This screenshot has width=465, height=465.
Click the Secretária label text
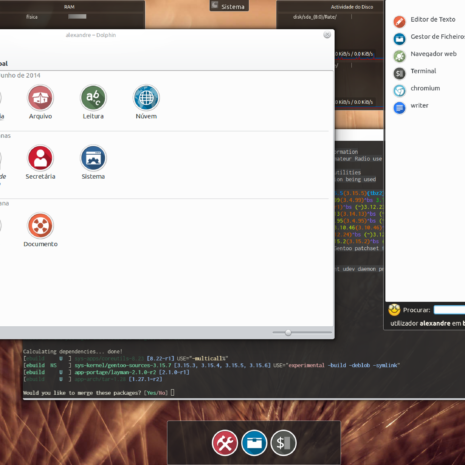click(40, 177)
